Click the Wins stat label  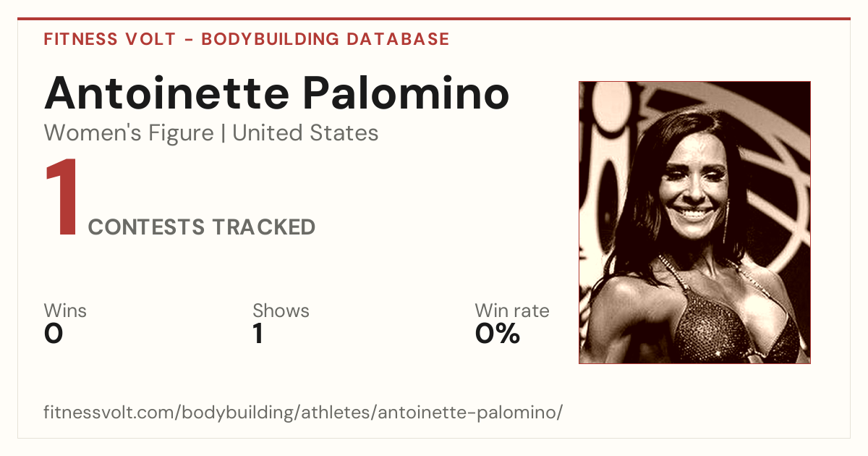(x=65, y=311)
